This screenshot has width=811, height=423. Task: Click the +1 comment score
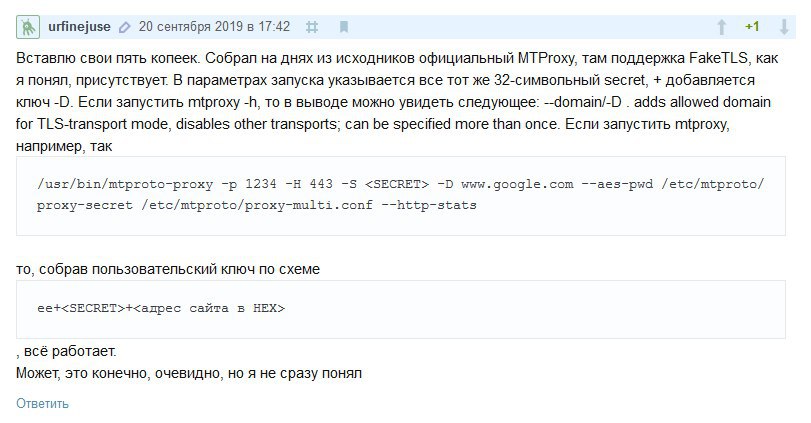tap(752, 26)
